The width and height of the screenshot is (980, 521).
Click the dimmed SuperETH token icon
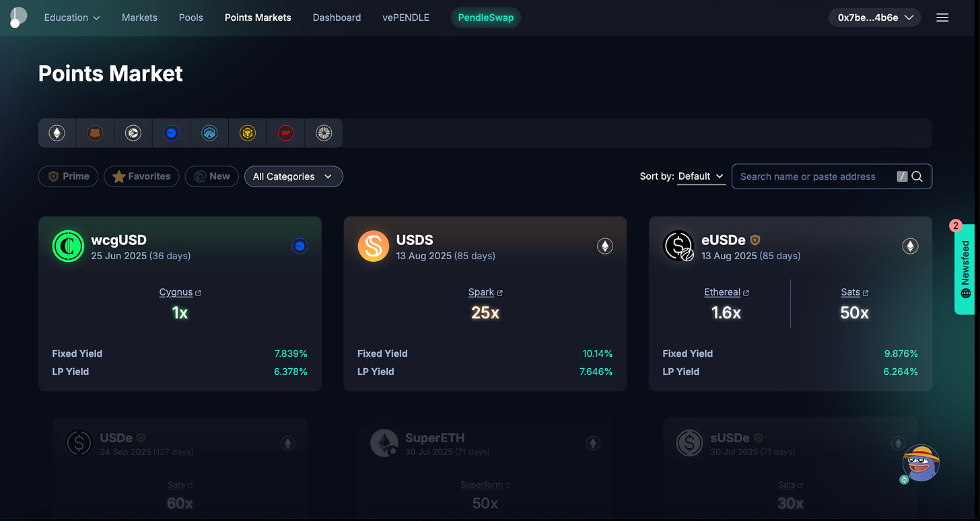(384, 443)
